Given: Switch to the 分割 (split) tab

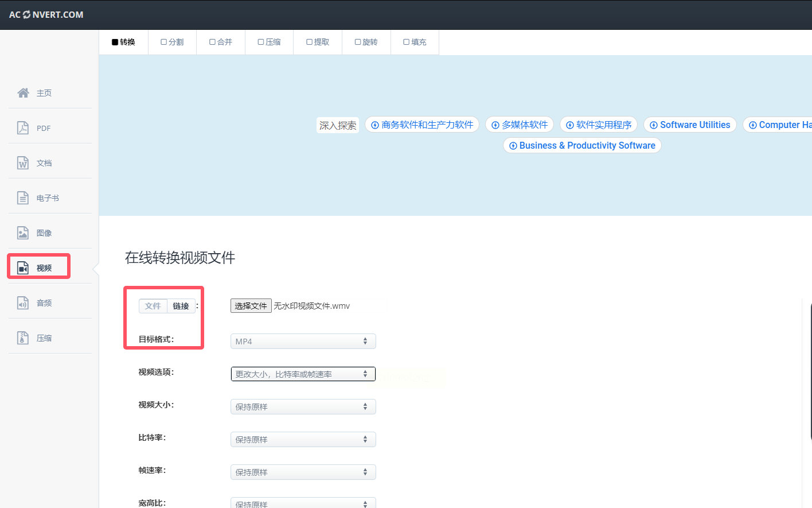Looking at the screenshot, I should click(172, 42).
